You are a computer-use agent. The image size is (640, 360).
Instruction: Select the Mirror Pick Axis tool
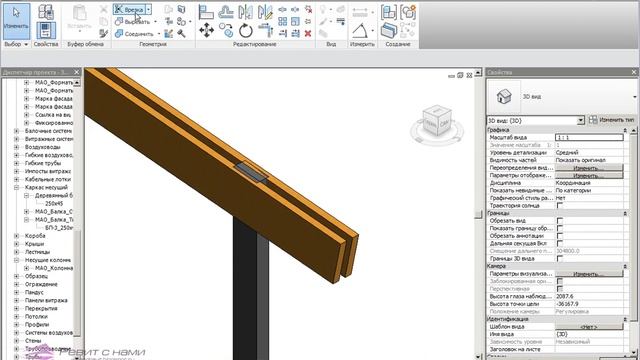tap(245, 12)
